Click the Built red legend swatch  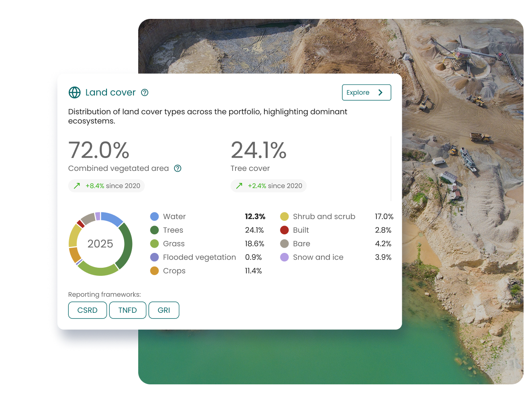click(x=284, y=230)
